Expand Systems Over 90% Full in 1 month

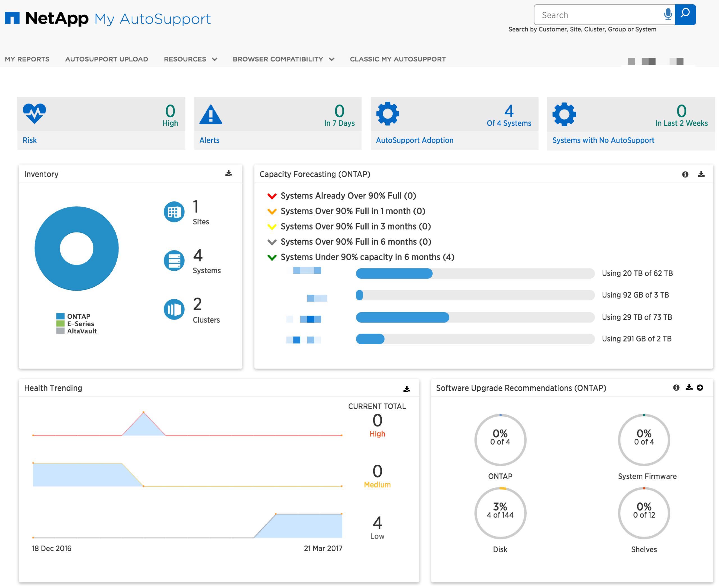point(272,211)
